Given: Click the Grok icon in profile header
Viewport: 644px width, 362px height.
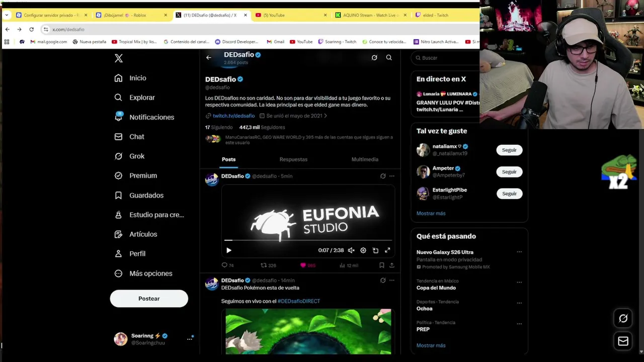Looking at the screenshot, I should tap(374, 58).
